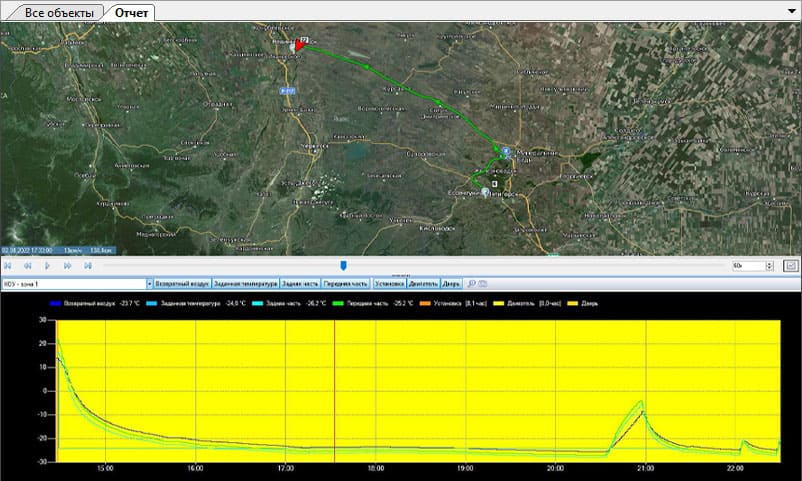
Task: Click the rewind playback icon
Action: click(x=28, y=266)
